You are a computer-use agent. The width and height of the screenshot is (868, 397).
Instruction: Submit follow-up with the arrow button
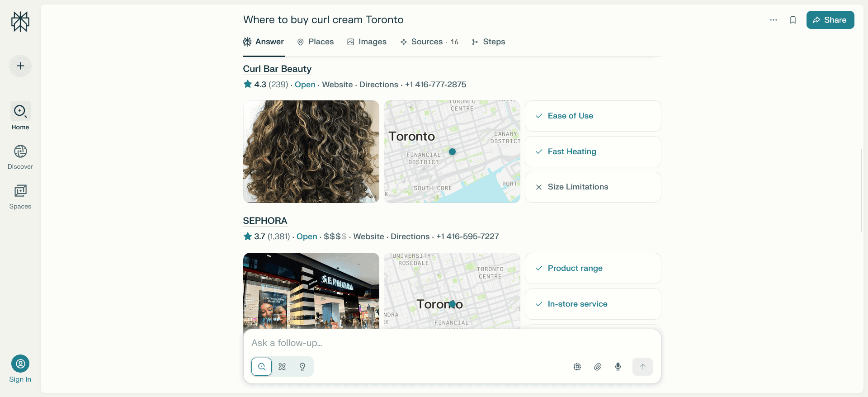click(642, 367)
